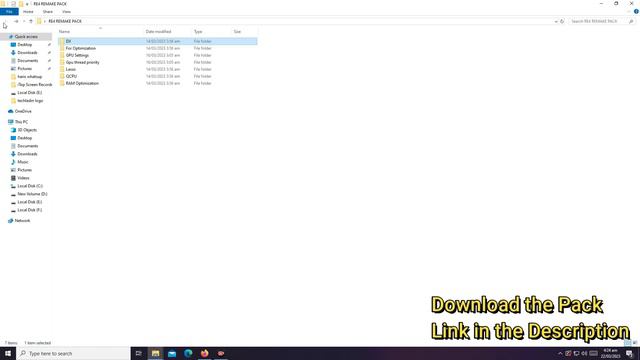The width and height of the screenshot is (640, 360).
Task: Launch Microsoft Edge from taskbar
Action: click(188, 353)
